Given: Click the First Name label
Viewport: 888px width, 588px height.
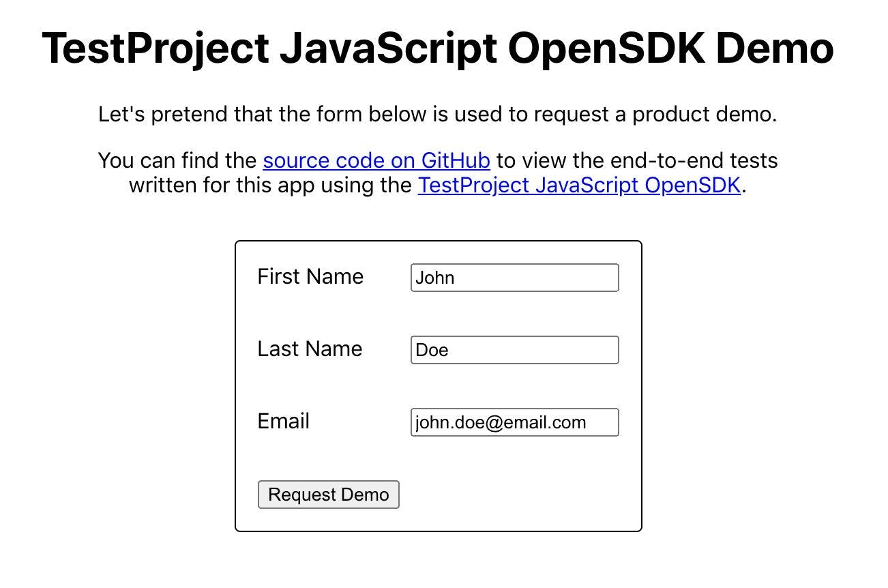Looking at the screenshot, I should pos(310,276).
